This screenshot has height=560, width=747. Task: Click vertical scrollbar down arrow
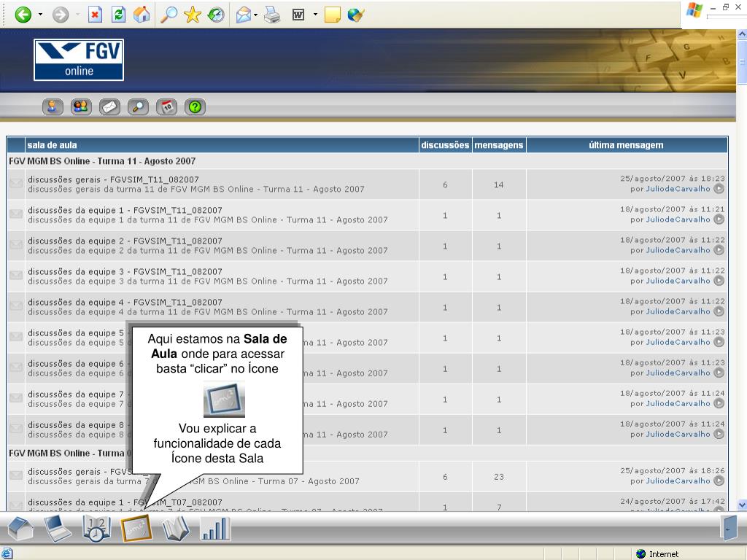coord(742,505)
